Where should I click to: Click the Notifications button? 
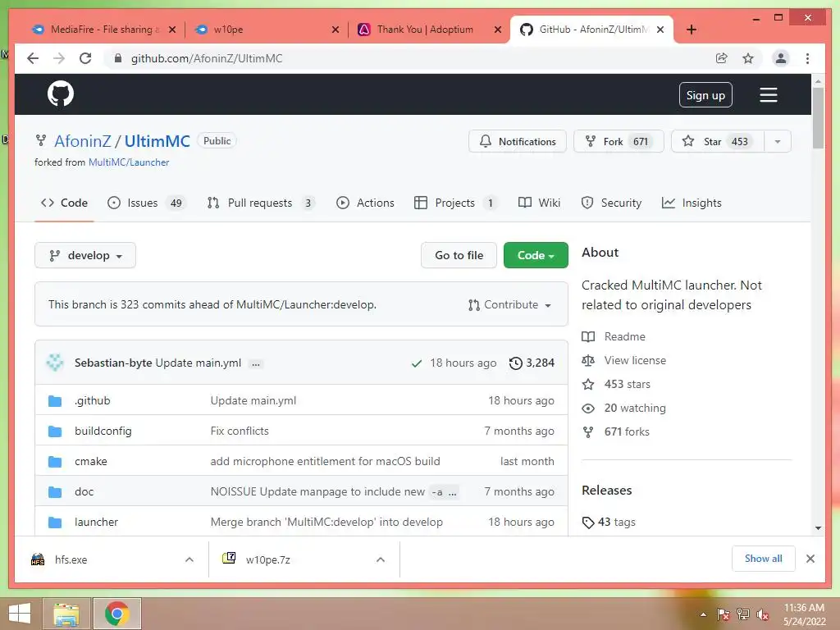tap(518, 141)
